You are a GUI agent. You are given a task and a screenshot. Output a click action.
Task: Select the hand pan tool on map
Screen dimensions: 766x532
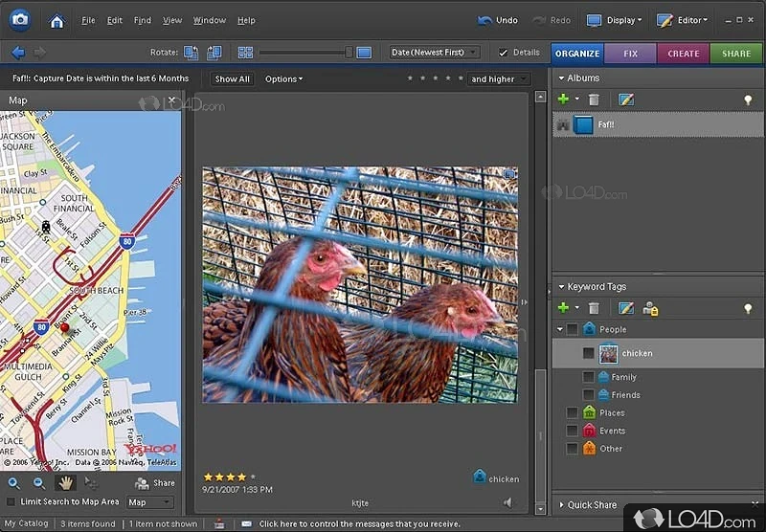[65, 483]
